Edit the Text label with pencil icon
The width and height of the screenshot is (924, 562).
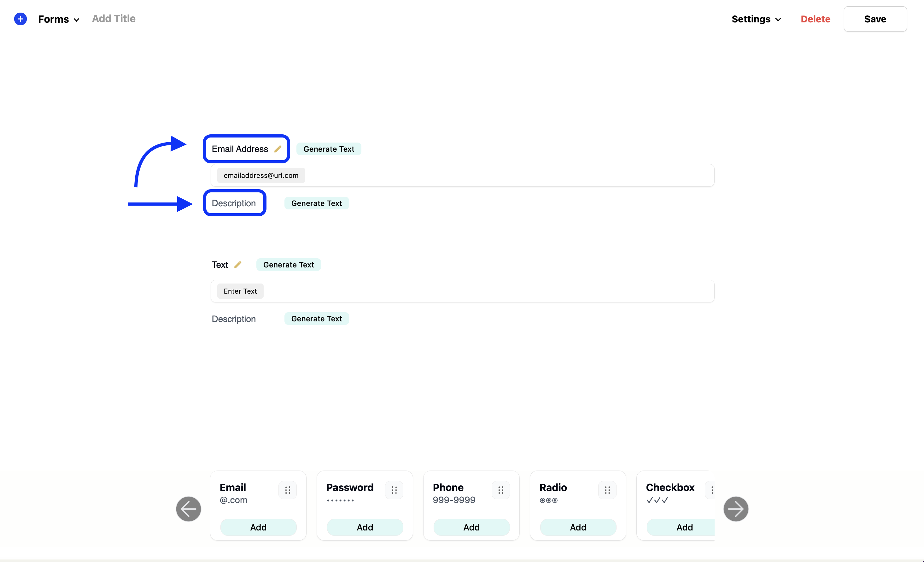click(238, 265)
